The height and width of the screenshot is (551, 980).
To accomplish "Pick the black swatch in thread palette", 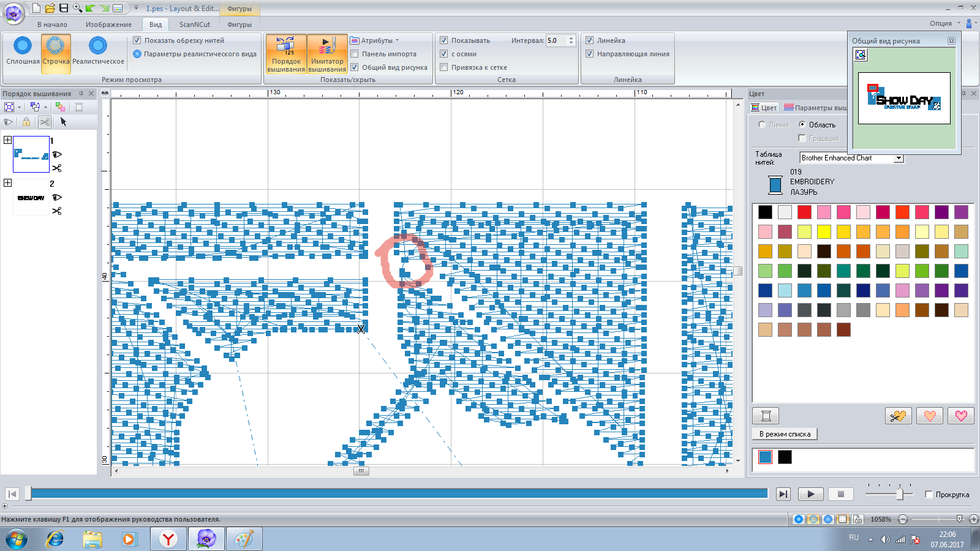I will click(x=765, y=212).
